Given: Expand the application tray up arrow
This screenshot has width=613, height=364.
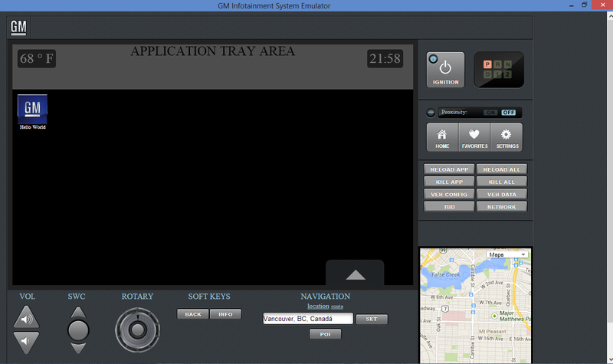Looking at the screenshot, I should tap(355, 274).
